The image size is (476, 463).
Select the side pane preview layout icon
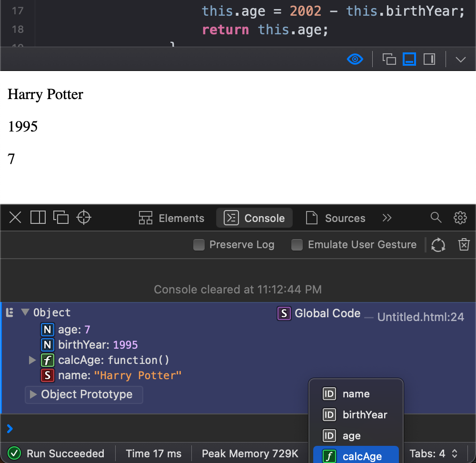point(429,59)
